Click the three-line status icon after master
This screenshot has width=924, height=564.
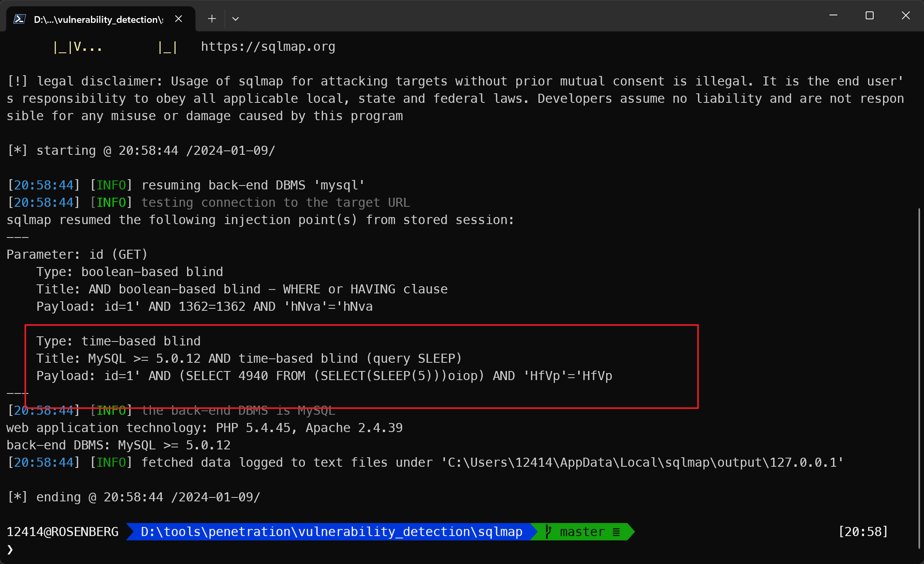click(x=616, y=532)
